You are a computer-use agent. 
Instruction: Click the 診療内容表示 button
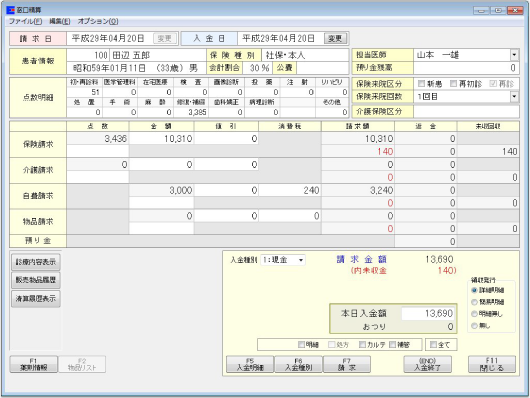(36, 262)
